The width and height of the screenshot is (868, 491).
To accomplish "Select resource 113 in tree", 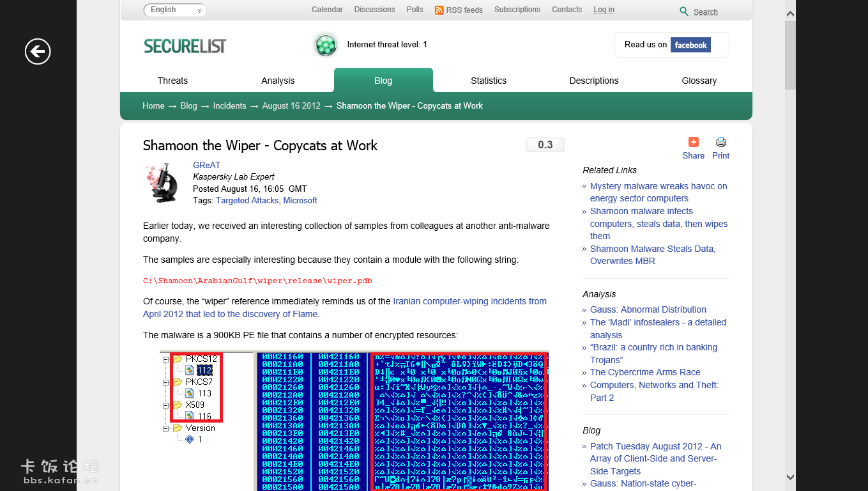I will (204, 393).
